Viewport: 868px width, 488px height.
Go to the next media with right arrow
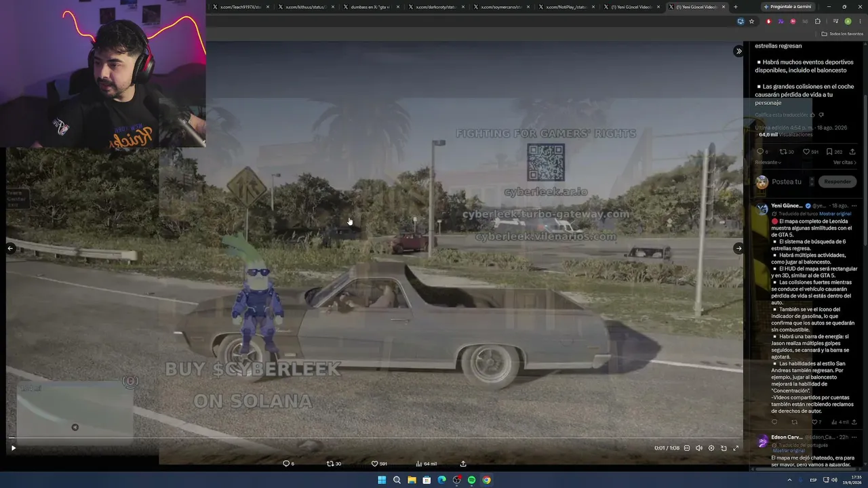point(738,249)
